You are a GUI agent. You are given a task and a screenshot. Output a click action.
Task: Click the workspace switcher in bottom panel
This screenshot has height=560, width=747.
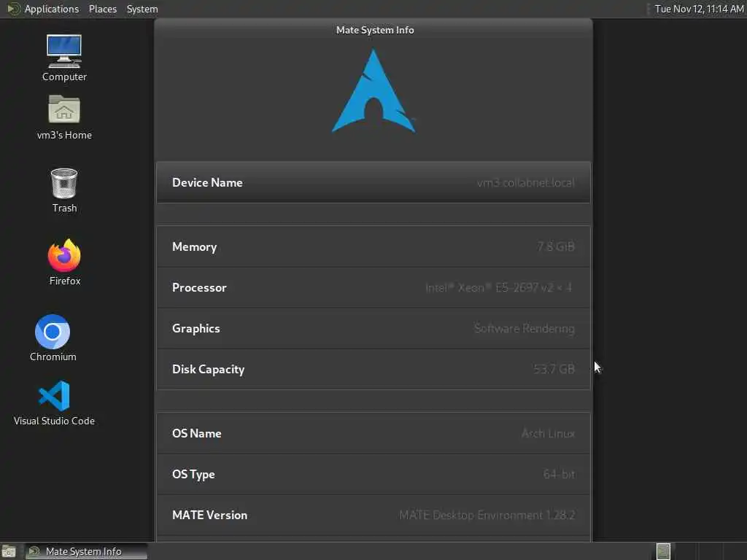pos(663,551)
